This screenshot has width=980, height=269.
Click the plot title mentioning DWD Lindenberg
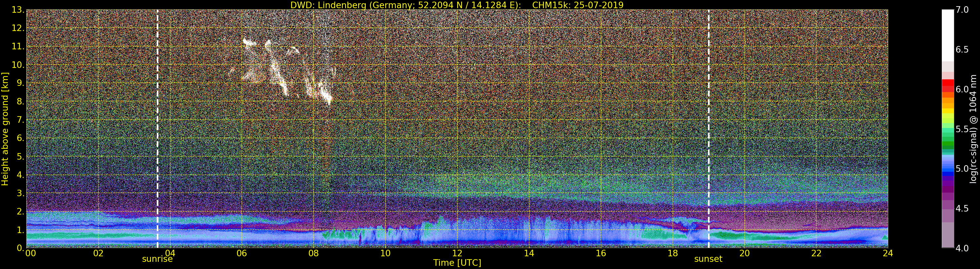457,5
